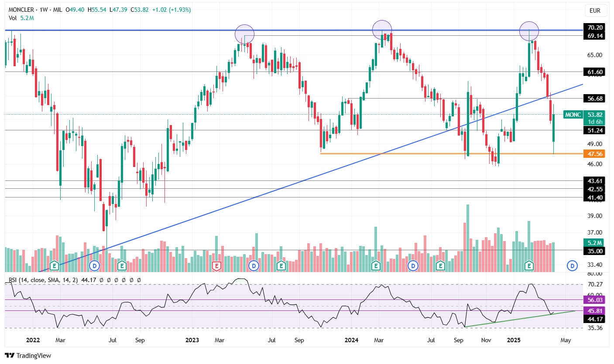
Task: Click the 69.14 price label
Action: point(595,35)
